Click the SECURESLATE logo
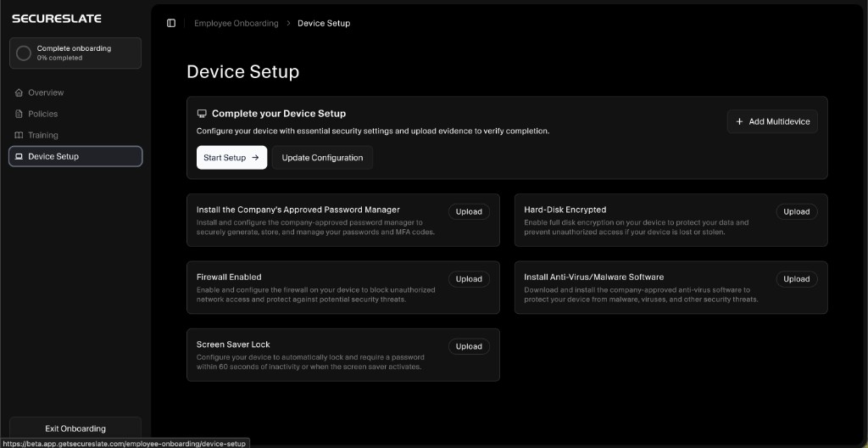 57,19
